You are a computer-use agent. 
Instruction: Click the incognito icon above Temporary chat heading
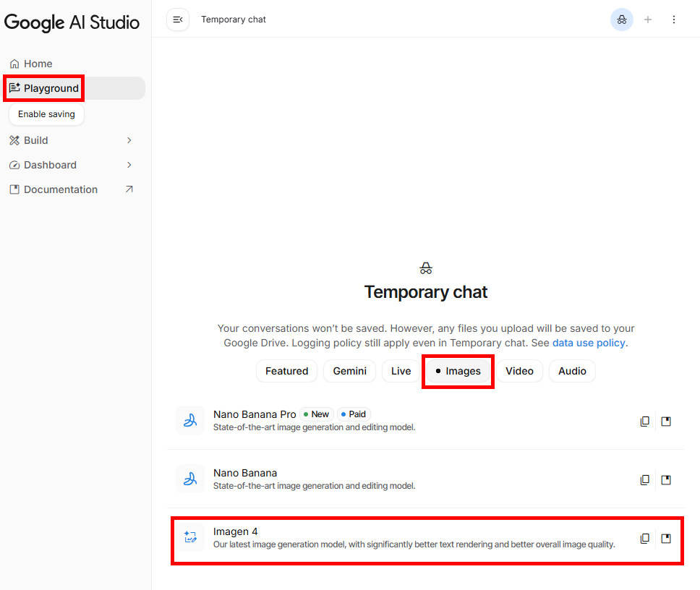click(x=426, y=268)
